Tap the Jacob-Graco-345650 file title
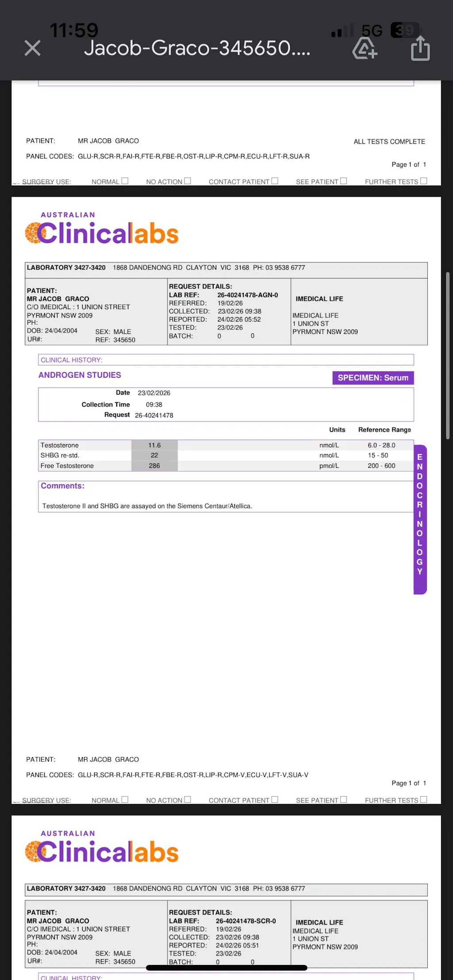This screenshot has height=980, width=453. pos(197,48)
